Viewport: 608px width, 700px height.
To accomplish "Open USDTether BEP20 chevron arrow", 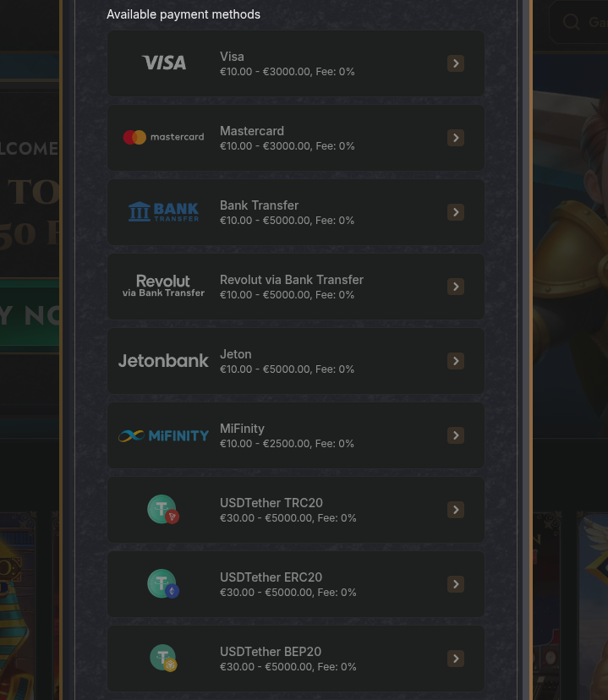I will [x=456, y=659].
